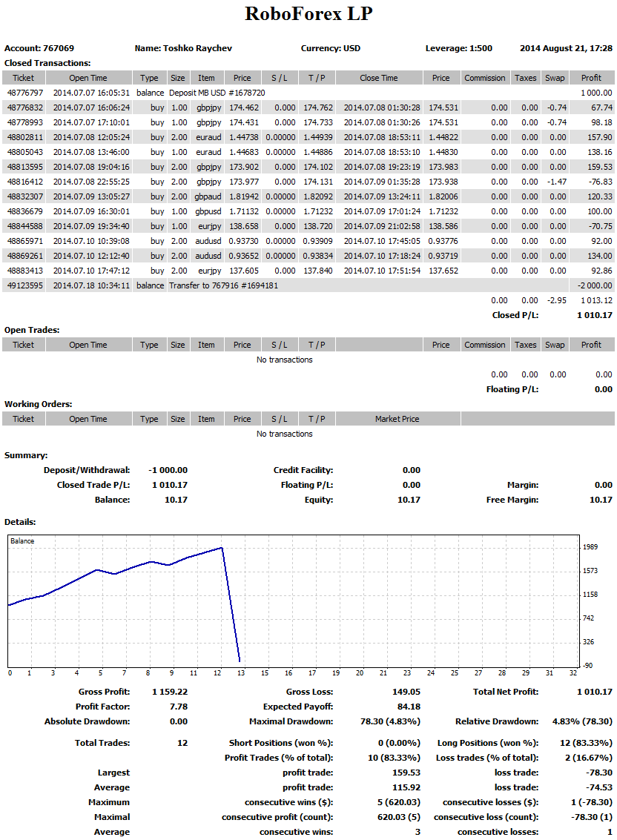
Task: Select ticket number 48776797
Action: point(25,93)
